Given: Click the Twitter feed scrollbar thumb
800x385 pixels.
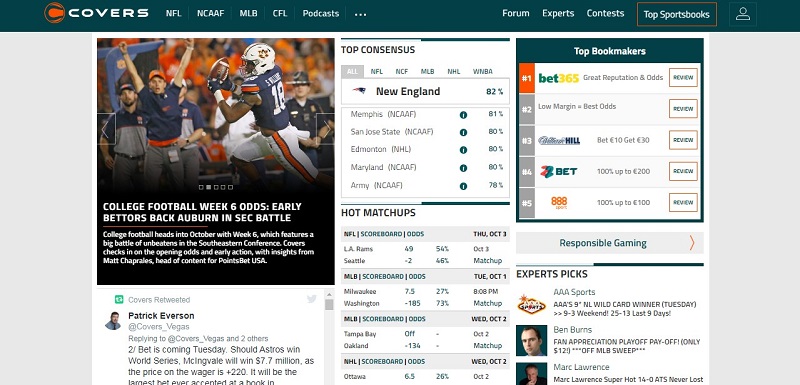Looking at the screenshot, I should click(329, 304).
